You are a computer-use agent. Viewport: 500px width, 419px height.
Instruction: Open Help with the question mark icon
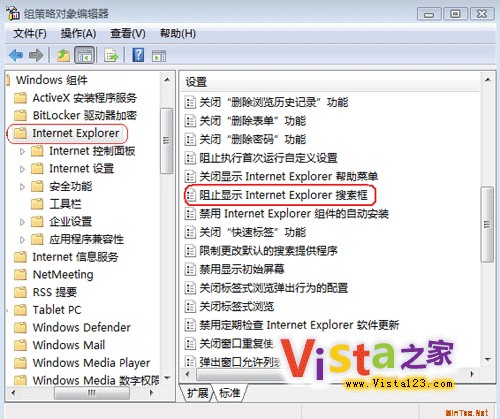[138, 55]
